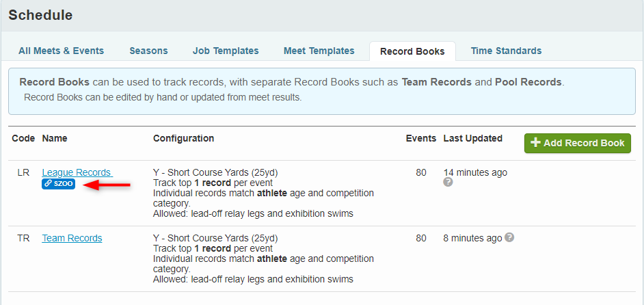Open the Meet Templates tab
Screen dimensions: 644x305
(x=319, y=51)
